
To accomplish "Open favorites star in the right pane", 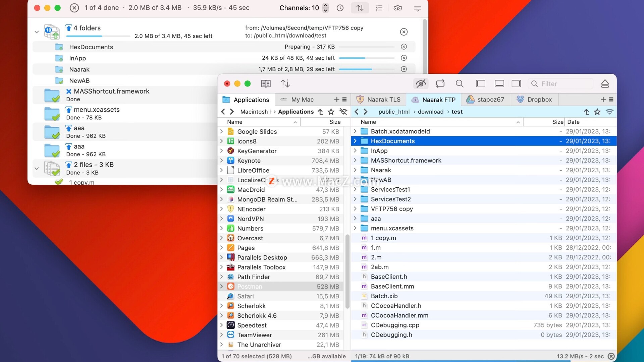I will pos(597,112).
